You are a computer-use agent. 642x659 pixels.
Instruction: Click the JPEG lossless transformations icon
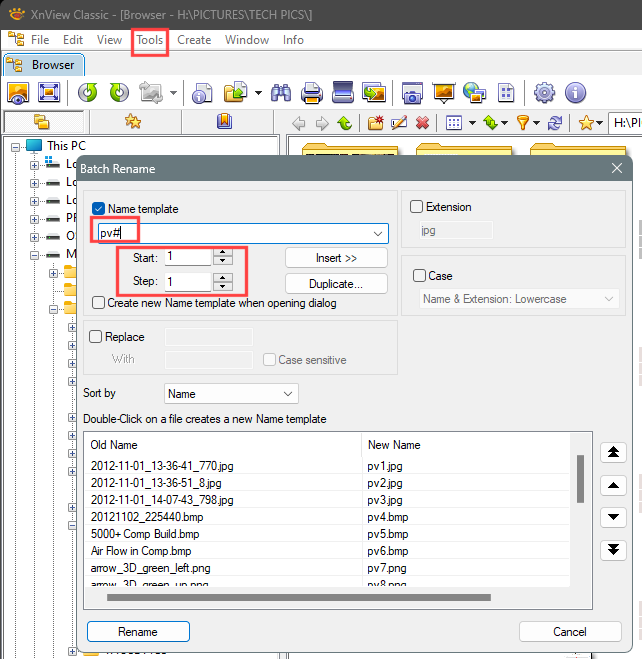(x=151, y=92)
